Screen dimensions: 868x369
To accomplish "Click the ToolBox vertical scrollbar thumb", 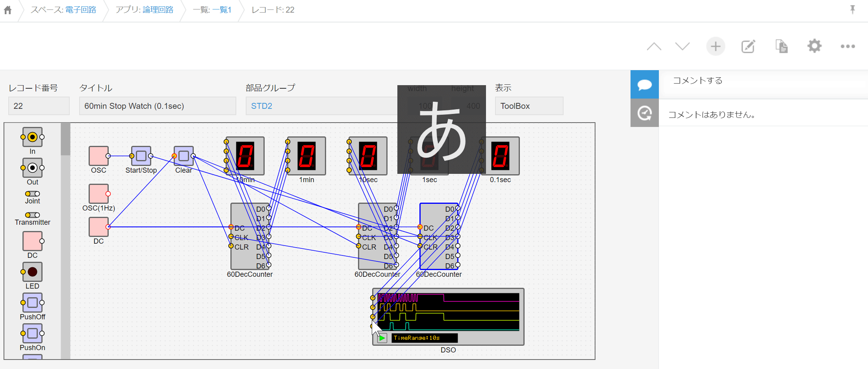I will point(65,139).
